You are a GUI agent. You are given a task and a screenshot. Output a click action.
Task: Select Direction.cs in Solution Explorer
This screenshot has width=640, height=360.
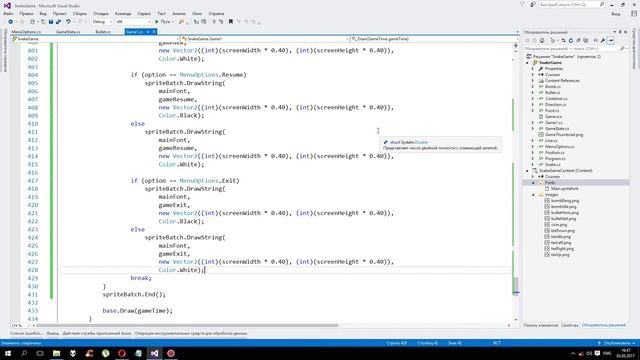[x=556, y=104]
